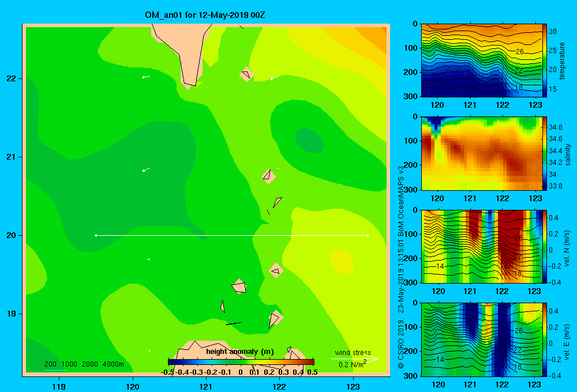
Task: Click the vertical 'temperature' axis label
Action: pyautogui.click(x=562, y=61)
